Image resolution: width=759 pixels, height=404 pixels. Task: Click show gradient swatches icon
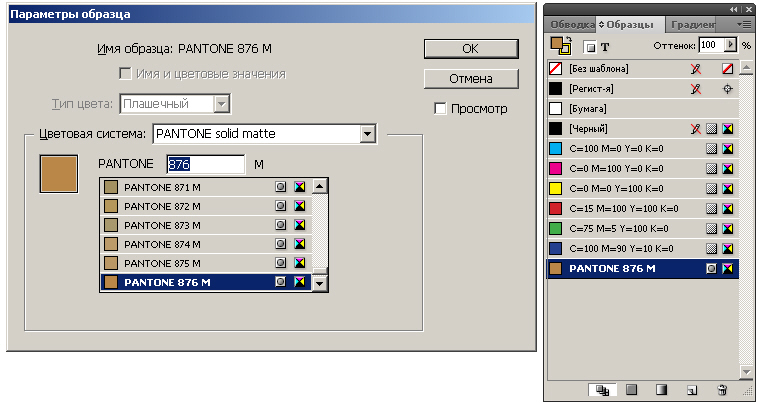[x=660, y=390]
